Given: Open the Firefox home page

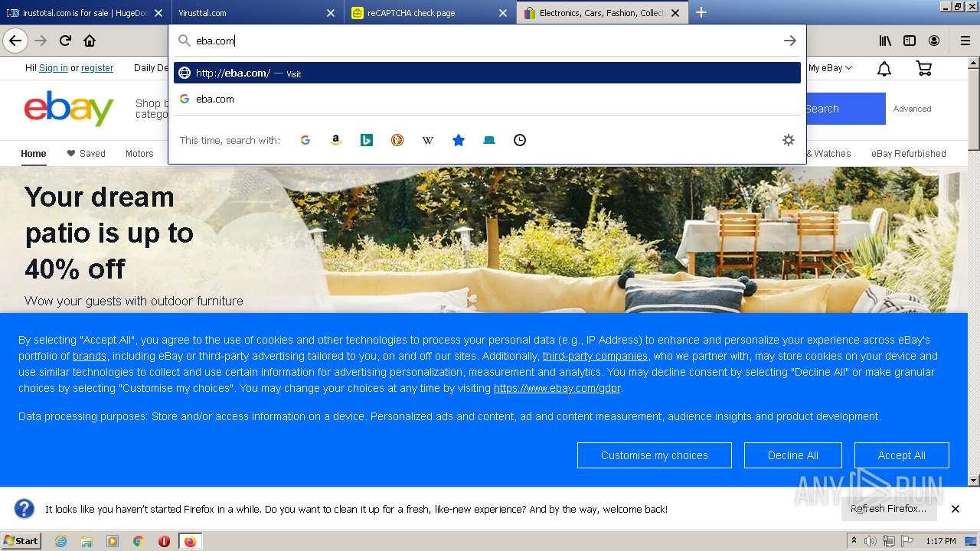Looking at the screenshot, I should tap(90, 41).
